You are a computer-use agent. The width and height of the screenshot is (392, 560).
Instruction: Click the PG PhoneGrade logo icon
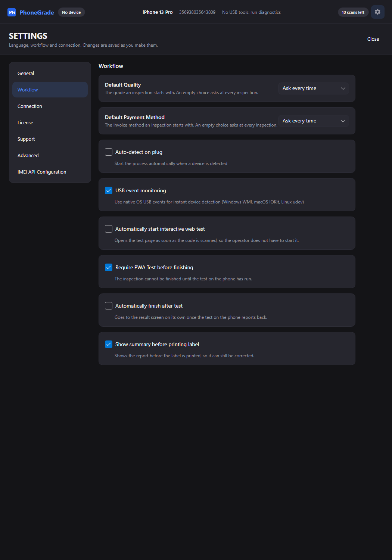click(x=12, y=12)
